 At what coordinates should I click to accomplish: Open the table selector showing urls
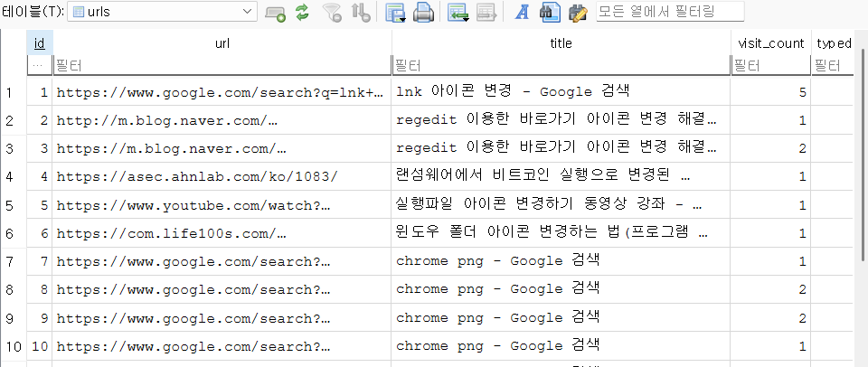(162, 12)
